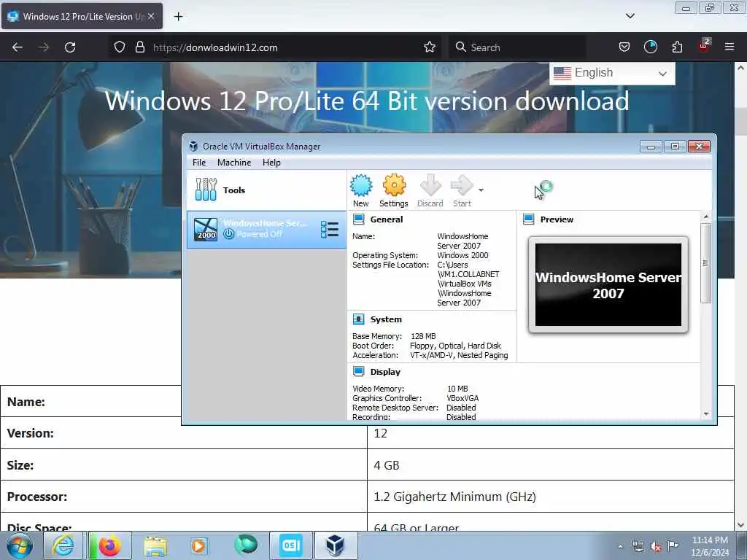Click the VirtualBox details scrollbar thumb
Screen dimensions: 747x560
[706, 262]
